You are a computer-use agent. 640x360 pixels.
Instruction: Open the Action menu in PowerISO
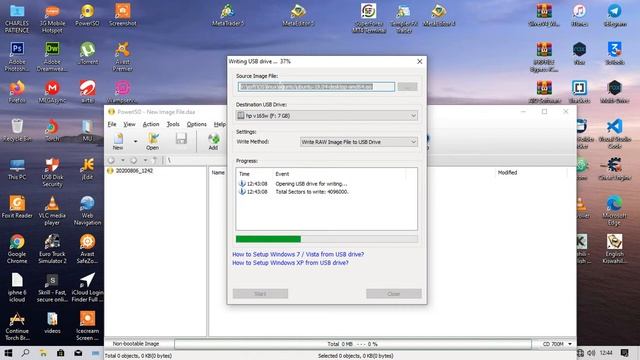(x=151, y=124)
